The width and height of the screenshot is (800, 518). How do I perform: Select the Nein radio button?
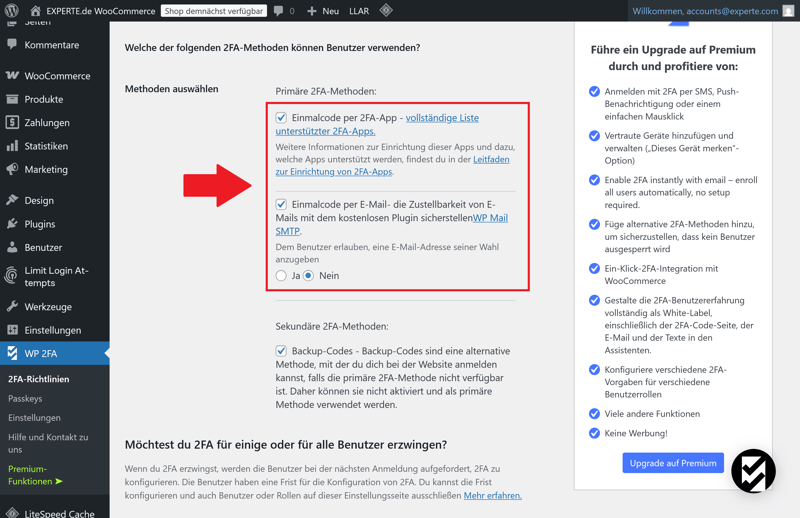308,276
